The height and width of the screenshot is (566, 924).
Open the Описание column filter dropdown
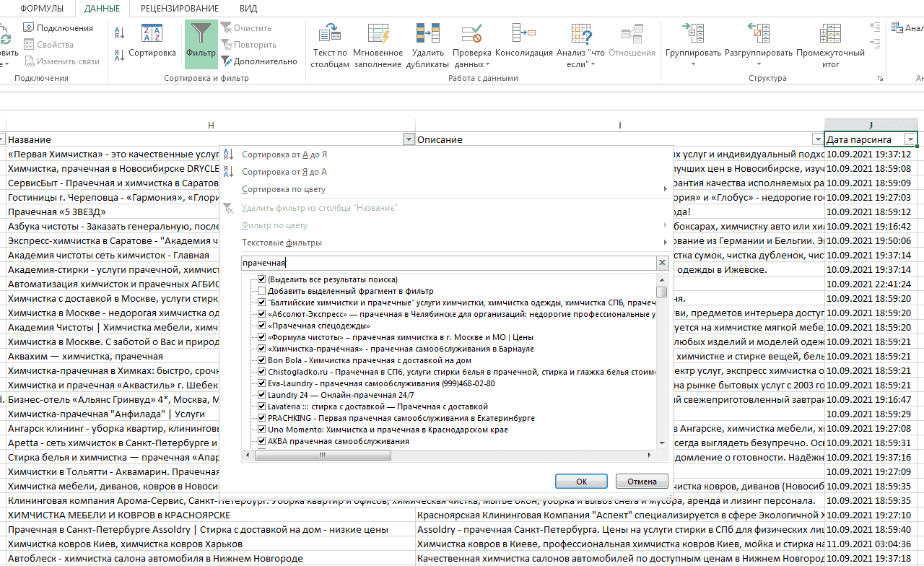point(816,139)
